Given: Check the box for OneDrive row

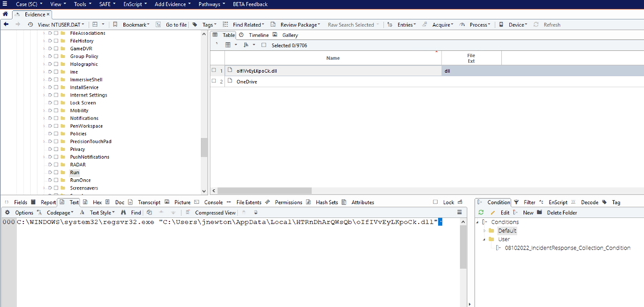Looking at the screenshot, I should (214, 82).
